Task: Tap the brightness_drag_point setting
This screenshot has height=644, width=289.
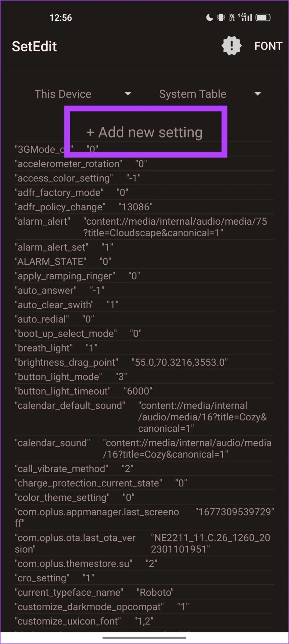Action: [121, 362]
